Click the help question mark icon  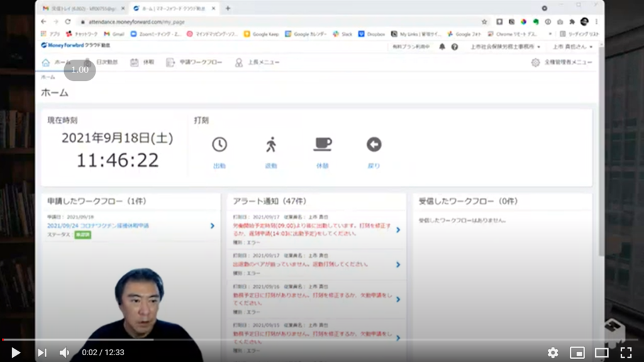point(455,47)
